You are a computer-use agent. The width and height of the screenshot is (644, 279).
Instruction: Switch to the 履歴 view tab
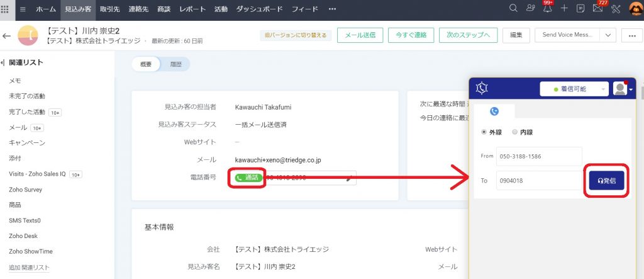click(176, 64)
